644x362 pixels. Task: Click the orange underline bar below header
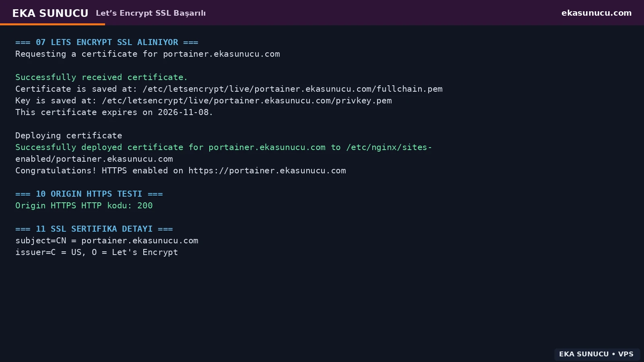pyautogui.click(x=52, y=24)
